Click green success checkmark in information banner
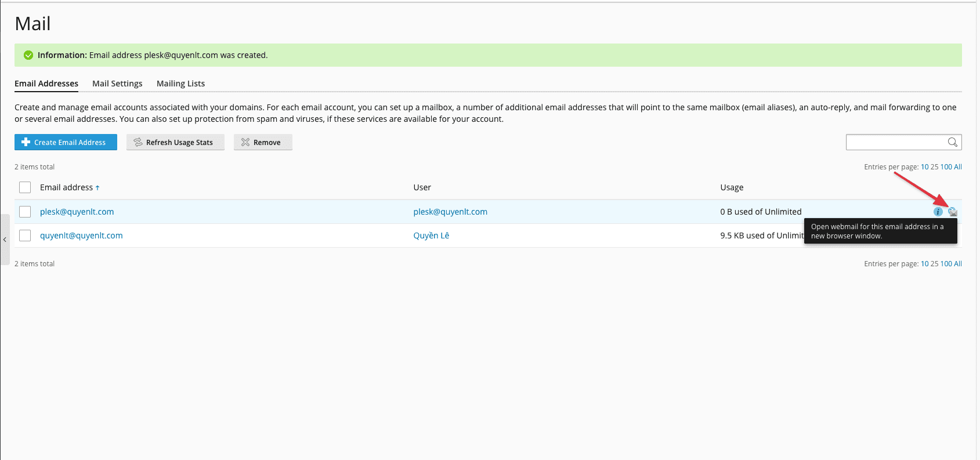This screenshot has width=980, height=460. (28, 55)
